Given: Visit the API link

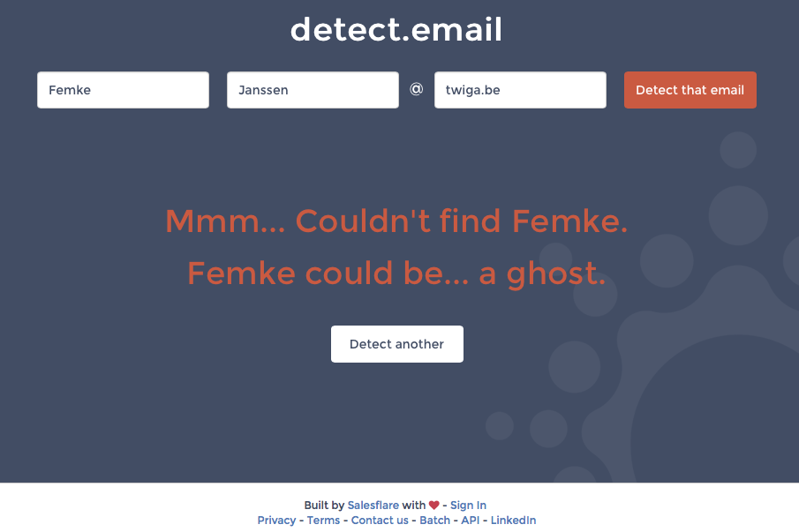Looking at the screenshot, I should pyautogui.click(x=471, y=521).
